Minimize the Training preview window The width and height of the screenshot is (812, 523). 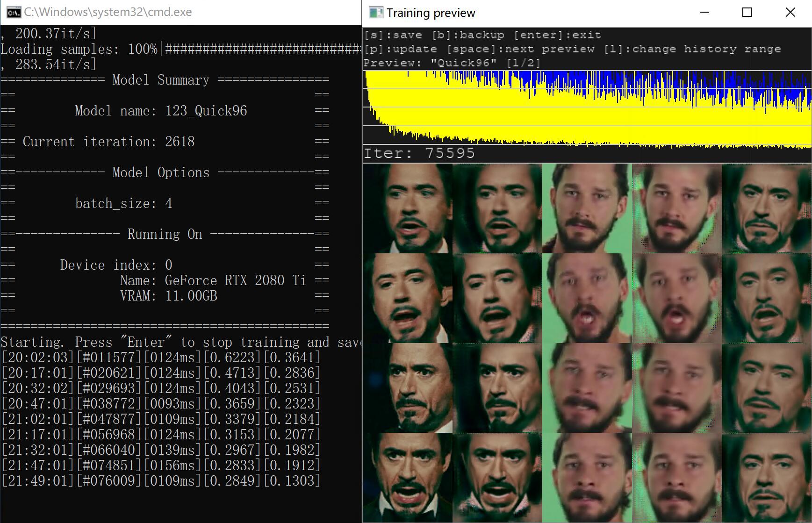point(704,12)
